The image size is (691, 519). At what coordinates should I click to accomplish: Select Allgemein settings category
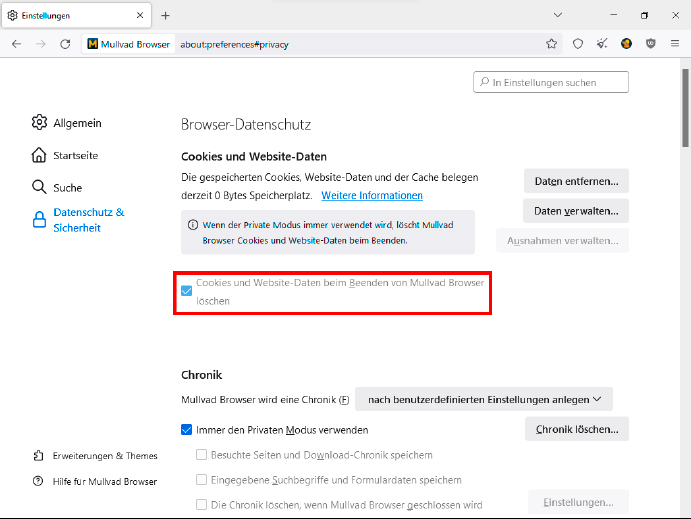click(67, 123)
